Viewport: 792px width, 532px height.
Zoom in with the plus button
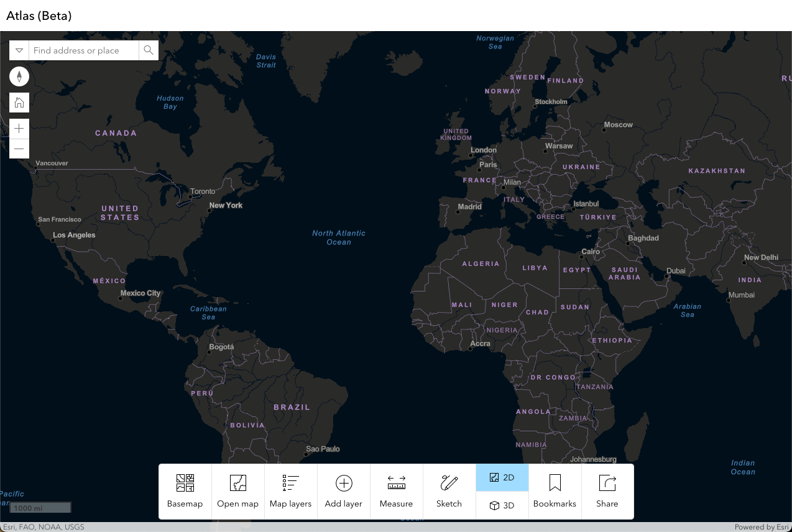19,129
